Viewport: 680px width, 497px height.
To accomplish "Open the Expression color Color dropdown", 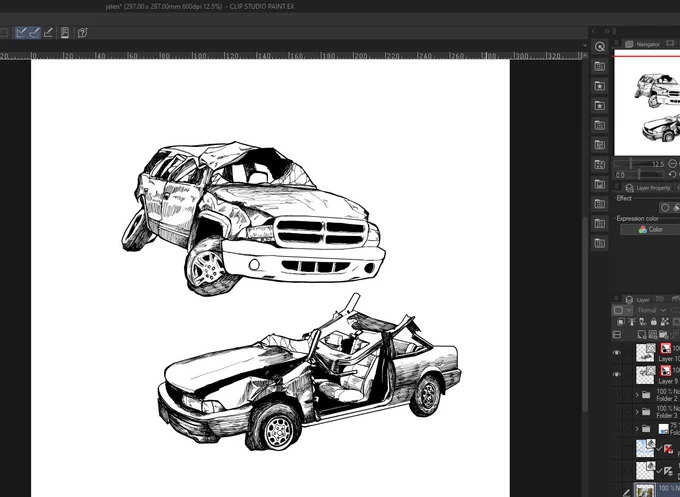I will 650,229.
